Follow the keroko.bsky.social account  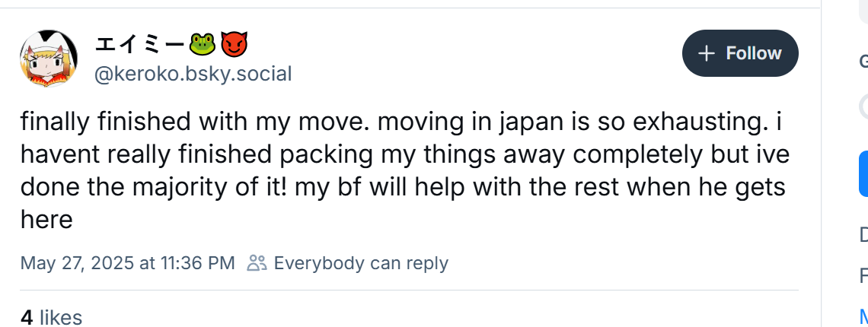pyautogui.click(x=740, y=53)
